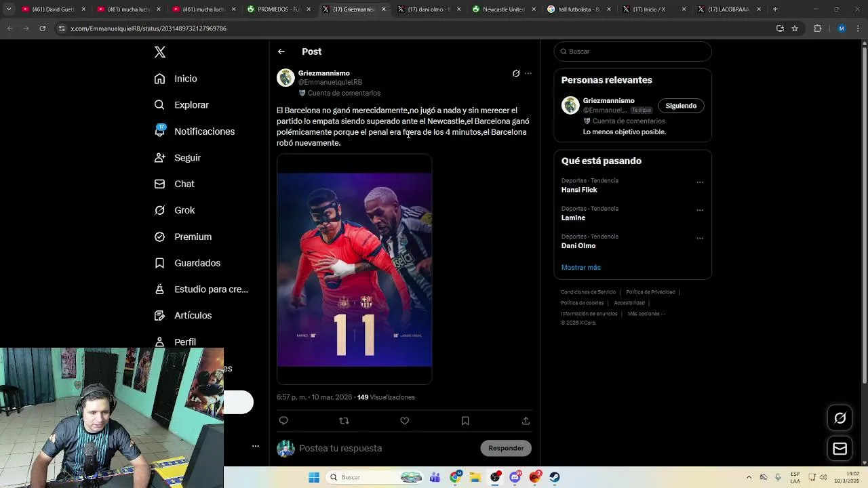Click the reply comment icon under the post
This screenshot has height=488, width=868.
coord(283,421)
